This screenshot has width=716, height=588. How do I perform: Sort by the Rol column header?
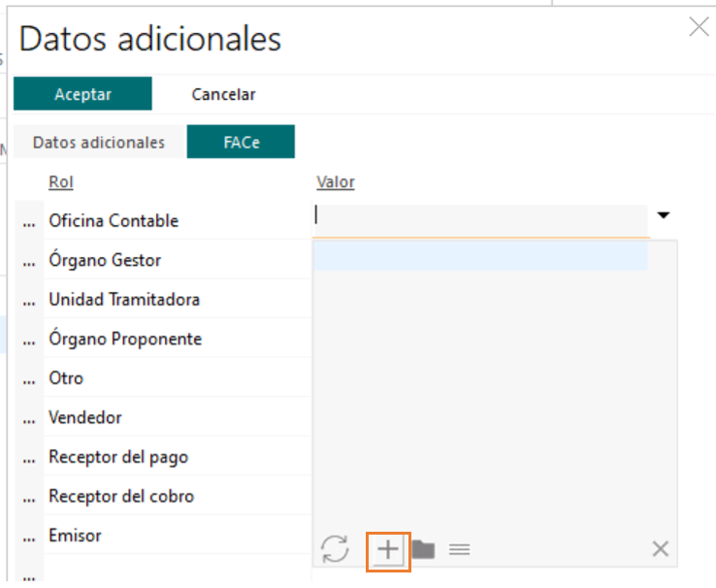tap(61, 182)
